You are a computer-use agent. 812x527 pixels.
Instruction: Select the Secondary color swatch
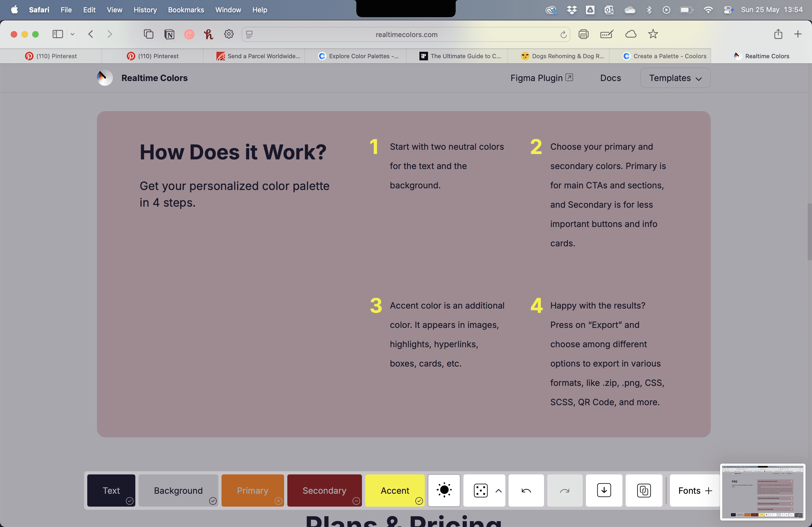click(324, 491)
